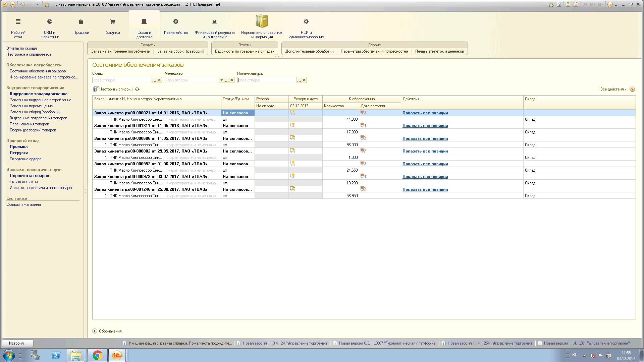This screenshot has width=644, height=362.
Task: Open Номенклатура selection with ellipsis button
Action: click(x=299, y=80)
